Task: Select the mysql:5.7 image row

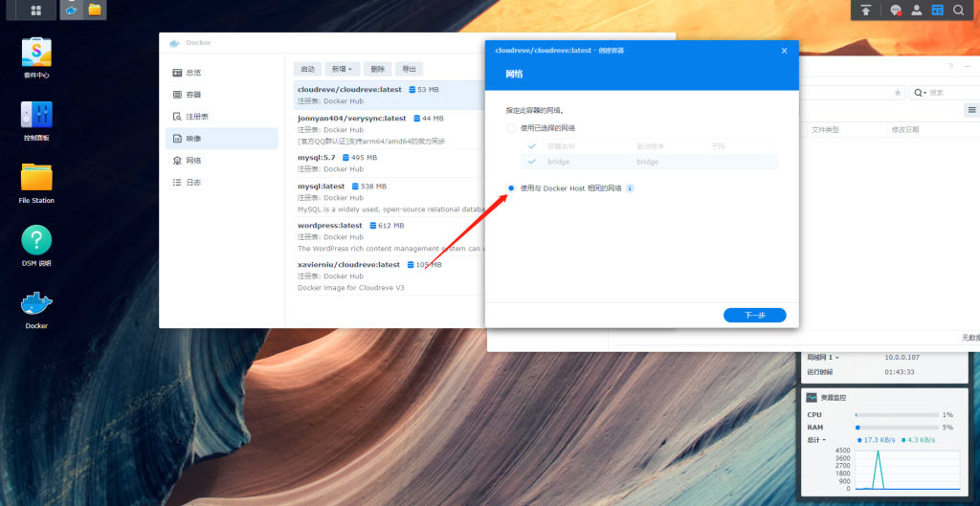Action: [x=390, y=163]
